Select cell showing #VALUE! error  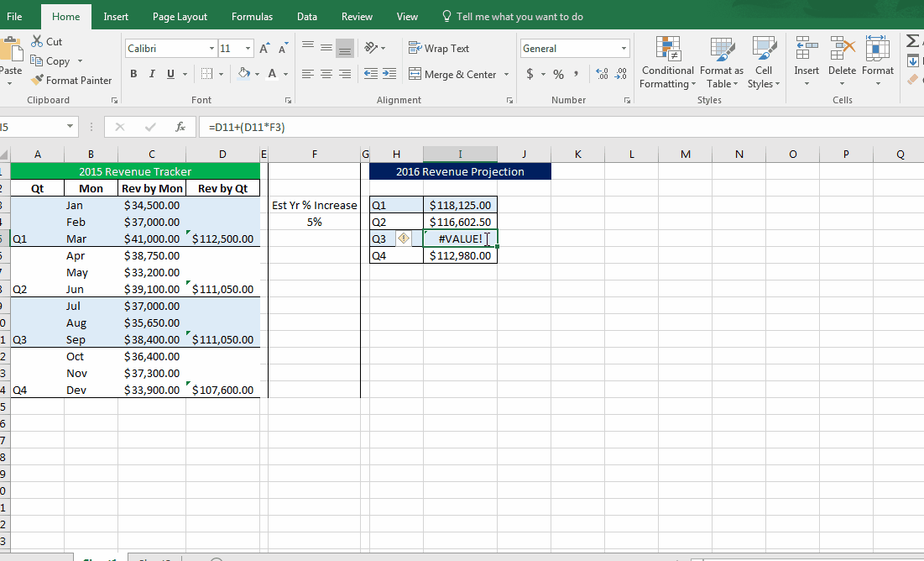[460, 239]
